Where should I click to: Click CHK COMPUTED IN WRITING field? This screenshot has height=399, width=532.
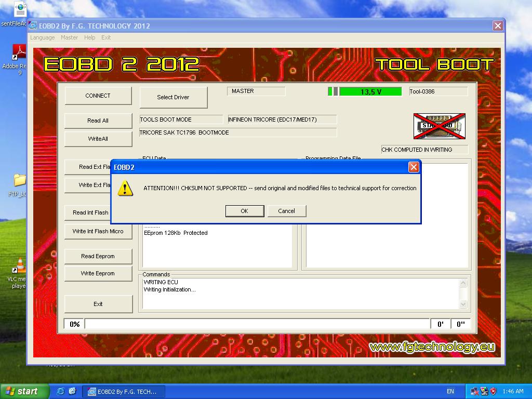tap(424, 150)
